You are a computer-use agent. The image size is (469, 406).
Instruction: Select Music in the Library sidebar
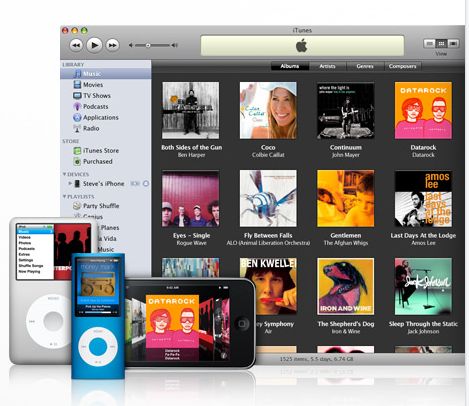106,74
